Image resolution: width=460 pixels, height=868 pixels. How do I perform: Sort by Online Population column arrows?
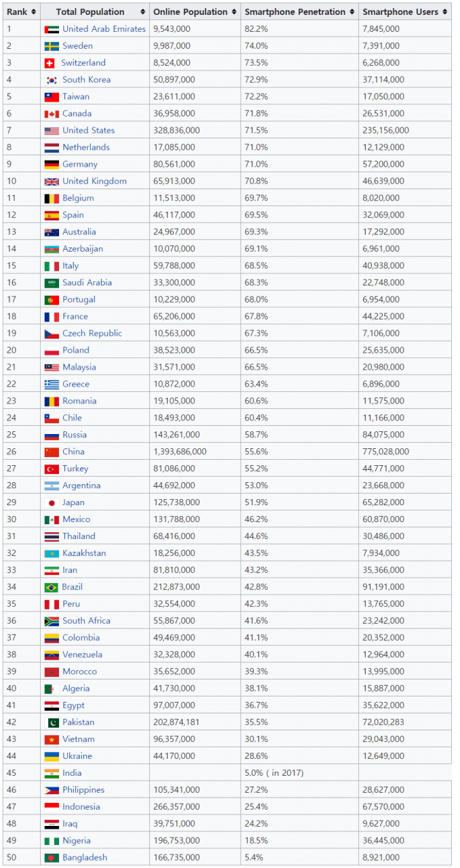[x=234, y=12]
